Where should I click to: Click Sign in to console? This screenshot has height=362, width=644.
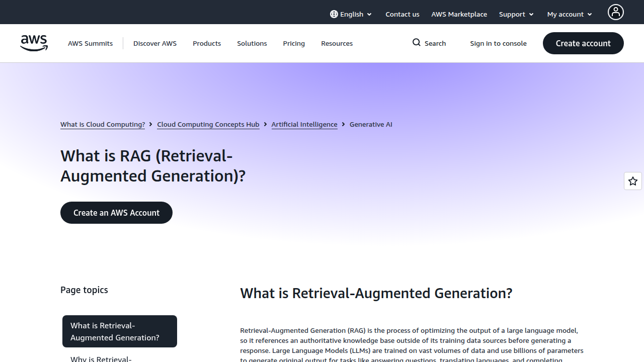pos(499,43)
